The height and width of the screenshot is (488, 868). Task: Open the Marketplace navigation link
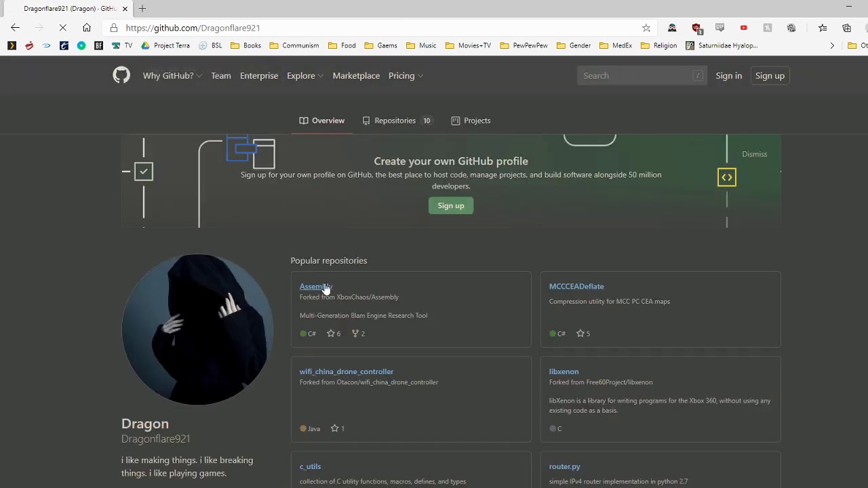pyautogui.click(x=356, y=75)
